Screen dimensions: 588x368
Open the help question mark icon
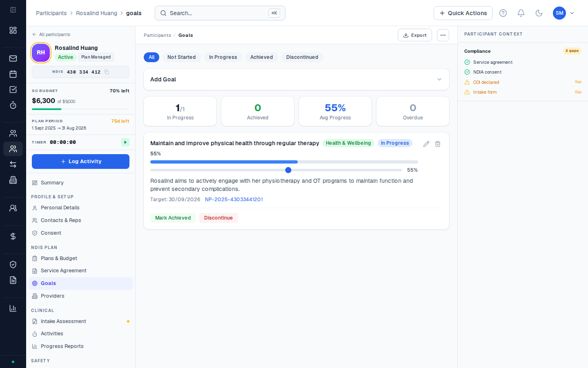point(503,13)
